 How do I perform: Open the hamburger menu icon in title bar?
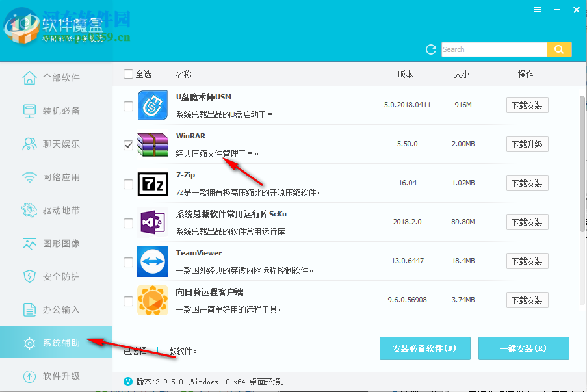click(x=538, y=10)
